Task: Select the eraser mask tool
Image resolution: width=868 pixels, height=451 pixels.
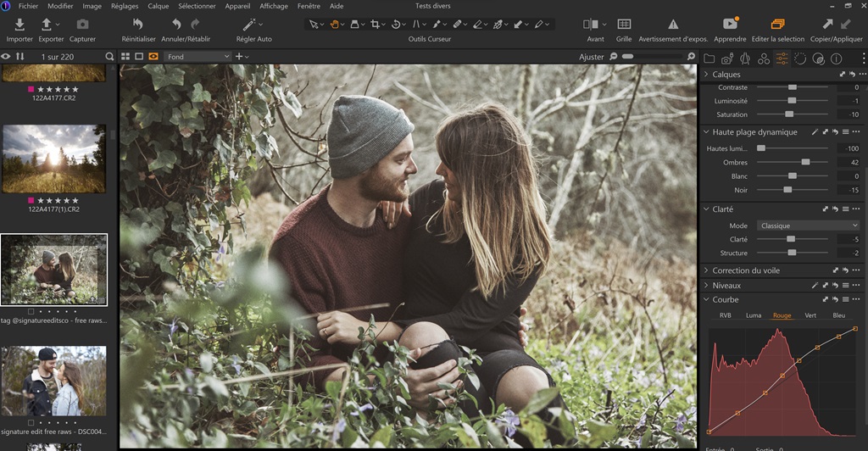Action: [478, 25]
